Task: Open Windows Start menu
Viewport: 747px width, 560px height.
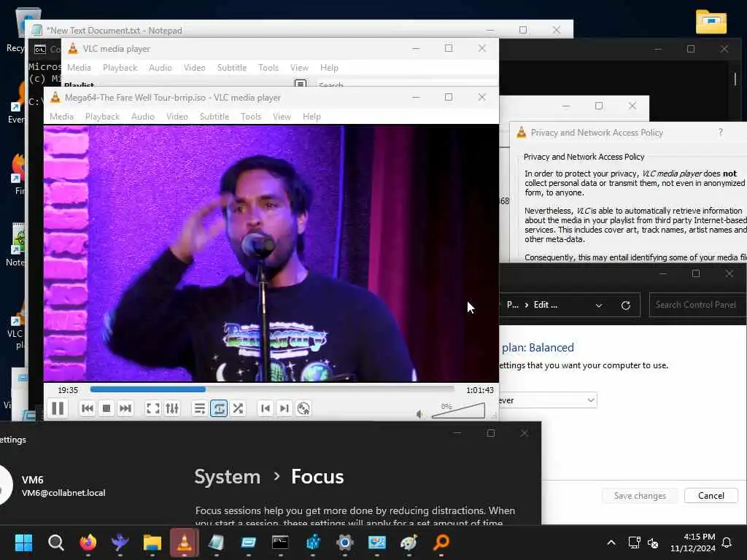Action: 23,542
